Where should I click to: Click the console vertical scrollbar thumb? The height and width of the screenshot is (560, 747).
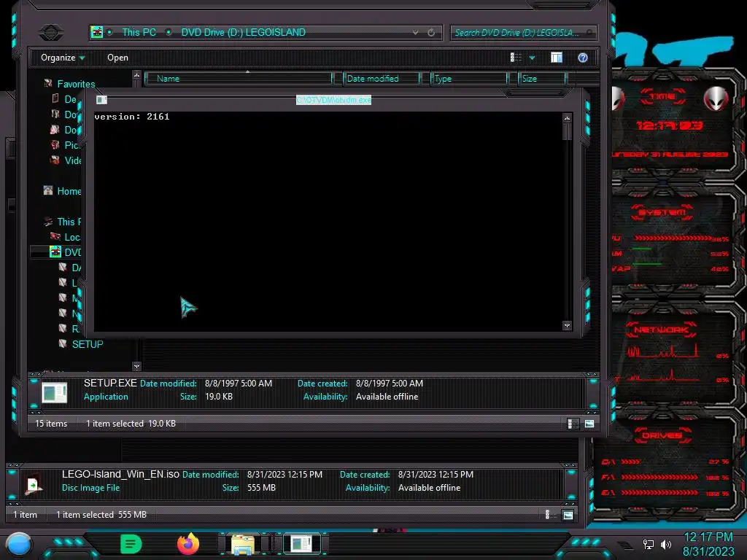tap(567, 131)
